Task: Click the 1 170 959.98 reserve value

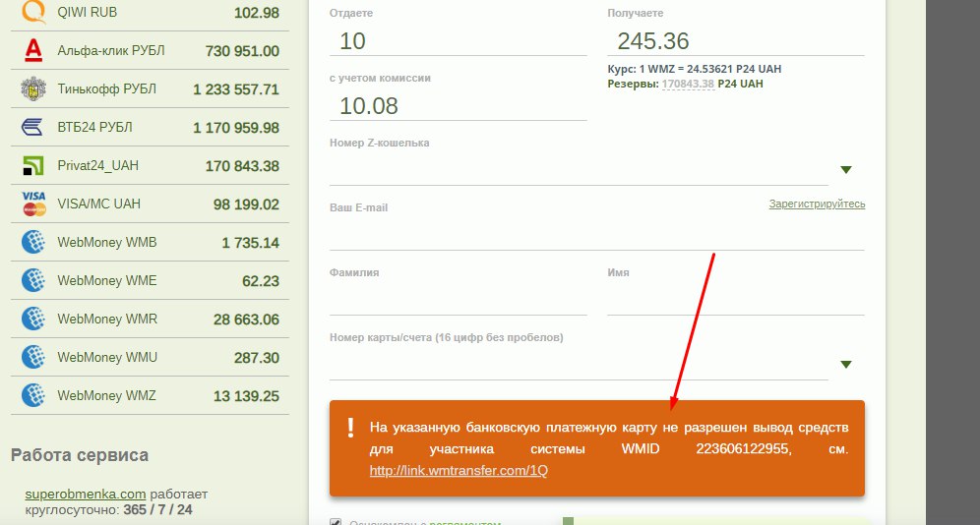Action: point(236,128)
